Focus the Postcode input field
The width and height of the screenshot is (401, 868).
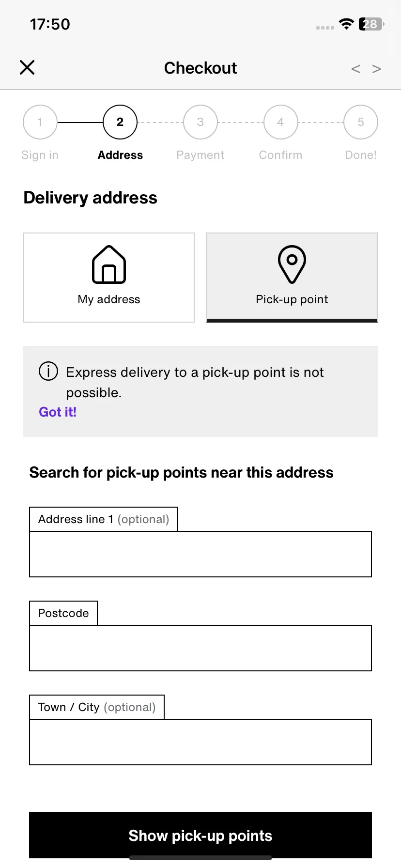pos(200,648)
